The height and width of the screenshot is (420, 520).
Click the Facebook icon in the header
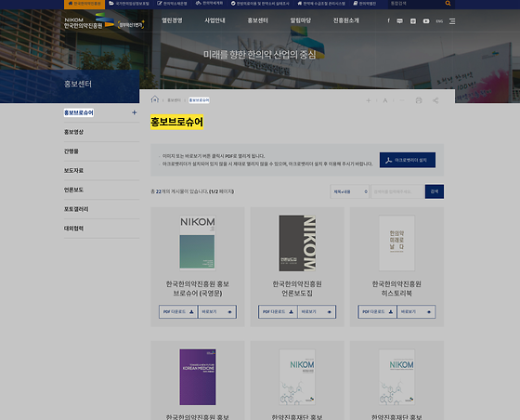(388, 20)
